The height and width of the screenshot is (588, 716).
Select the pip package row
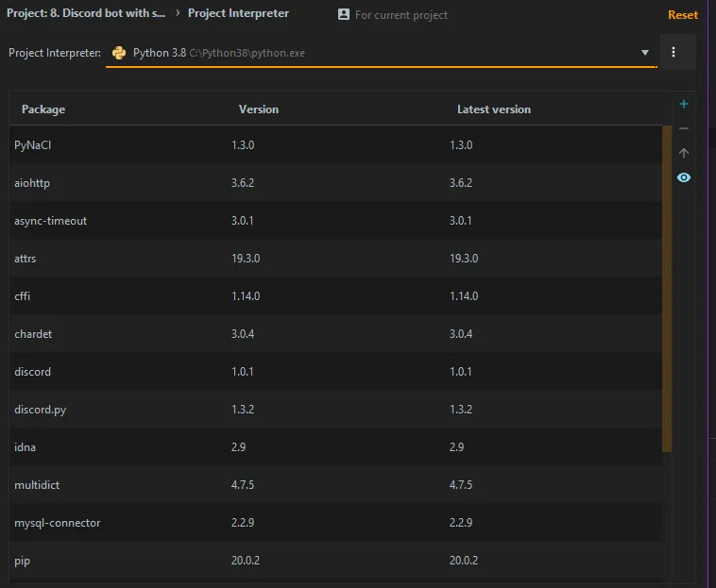335,561
